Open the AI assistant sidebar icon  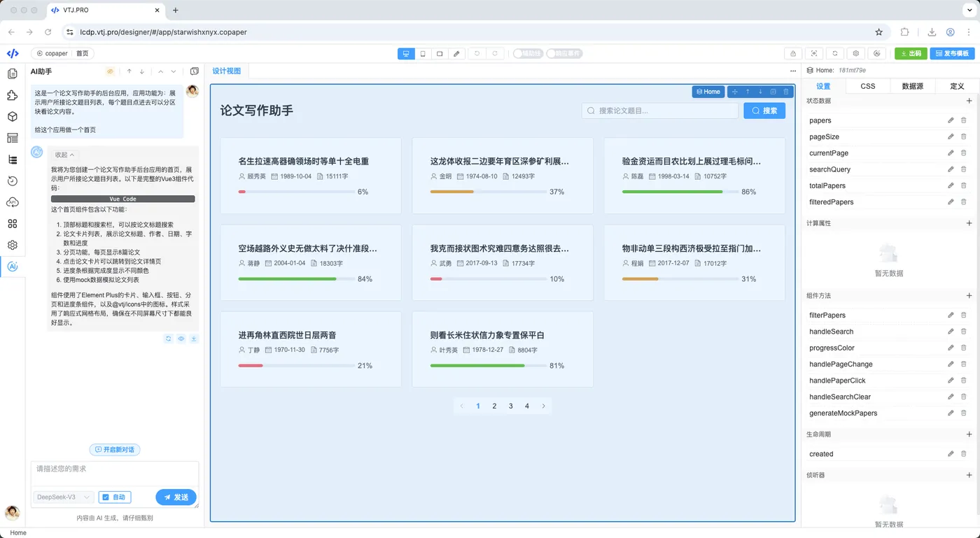click(x=13, y=267)
